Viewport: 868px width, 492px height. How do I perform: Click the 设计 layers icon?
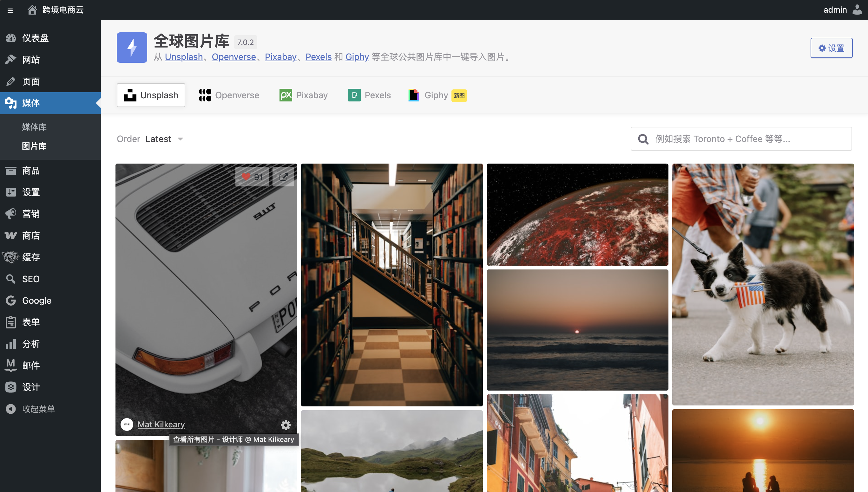(x=11, y=387)
